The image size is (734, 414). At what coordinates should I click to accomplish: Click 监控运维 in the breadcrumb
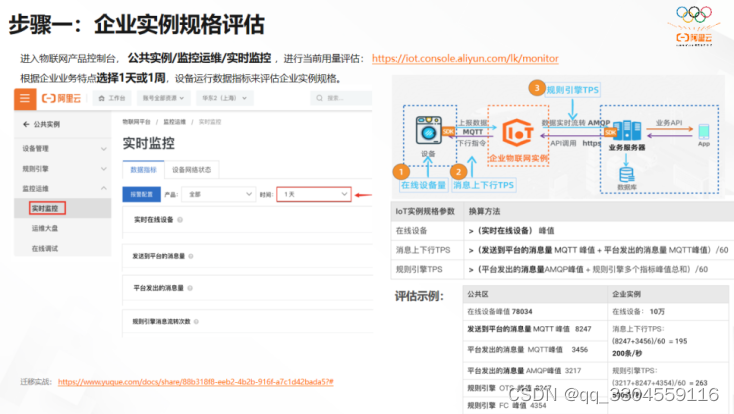click(x=175, y=122)
